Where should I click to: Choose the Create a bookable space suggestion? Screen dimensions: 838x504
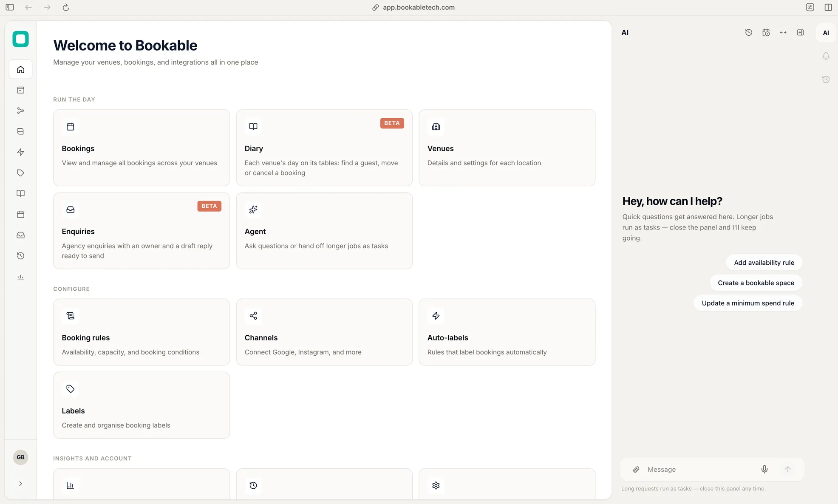point(756,283)
